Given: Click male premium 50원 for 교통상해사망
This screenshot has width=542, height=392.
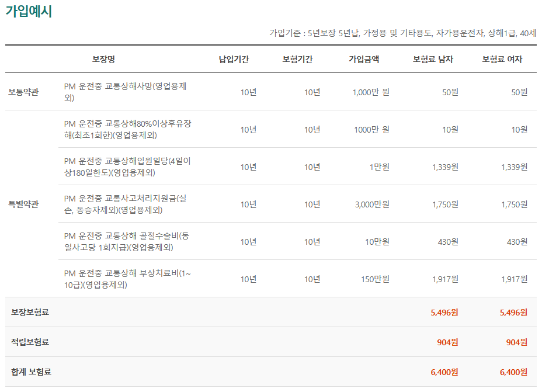Looking at the screenshot, I should coord(450,92).
